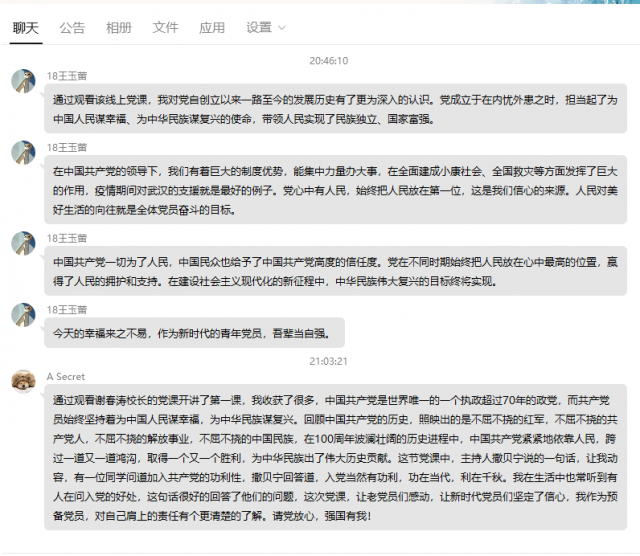This screenshot has width=640, height=556.
Task: Select message bubble 今天的幸福来之不易
Action: click(x=194, y=333)
